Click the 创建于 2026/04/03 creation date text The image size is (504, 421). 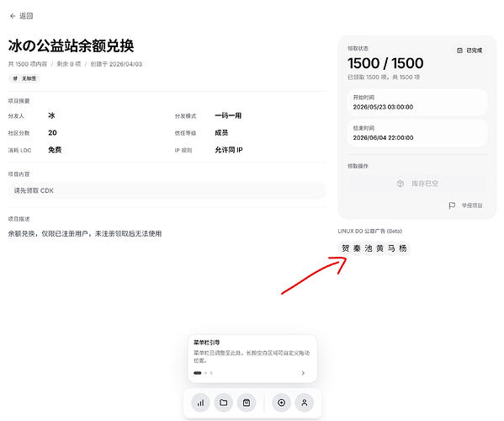pyautogui.click(x=116, y=64)
